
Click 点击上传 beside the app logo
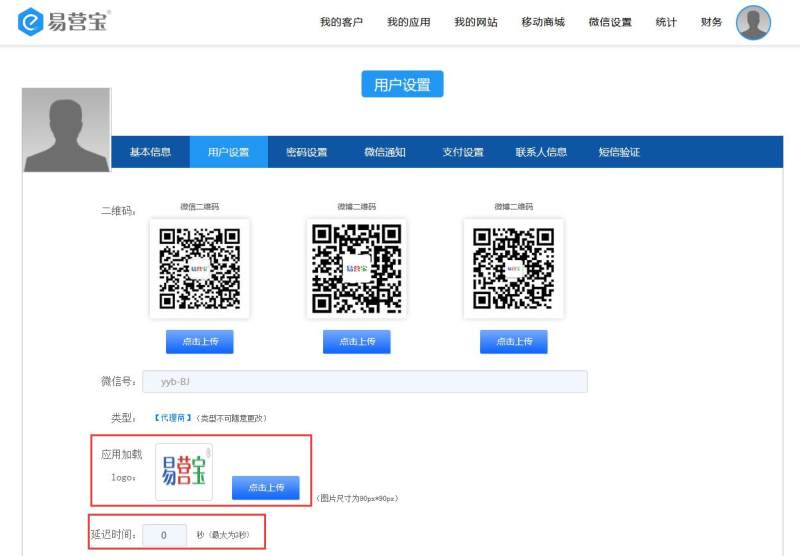(x=266, y=488)
